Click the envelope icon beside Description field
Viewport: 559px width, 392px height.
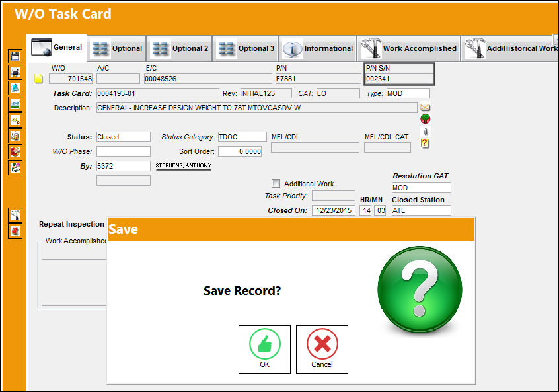pyautogui.click(x=425, y=107)
